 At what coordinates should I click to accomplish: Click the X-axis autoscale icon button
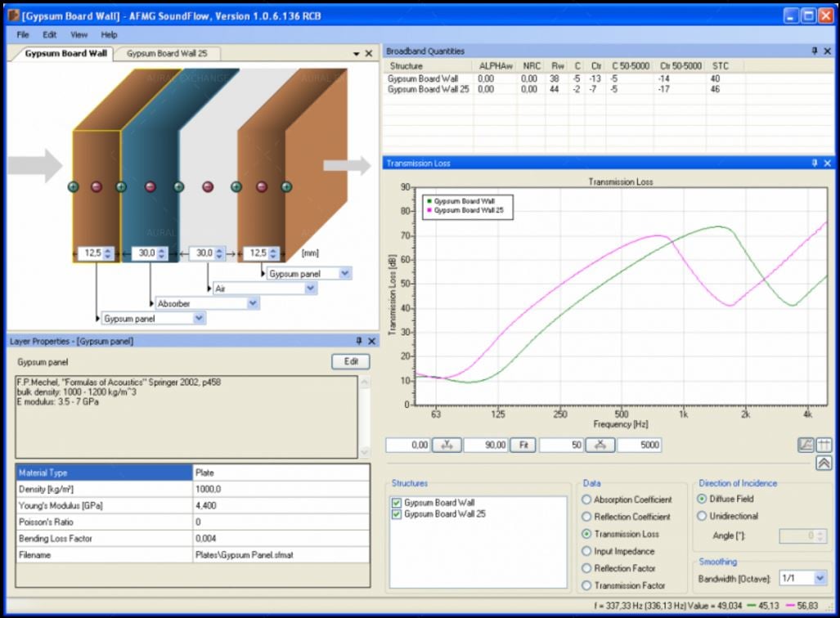pos(600,446)
